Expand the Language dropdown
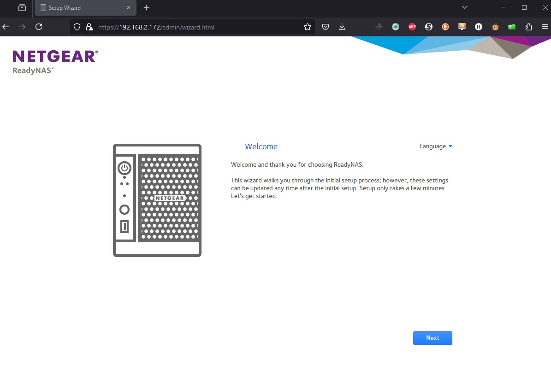 [435, 146]
